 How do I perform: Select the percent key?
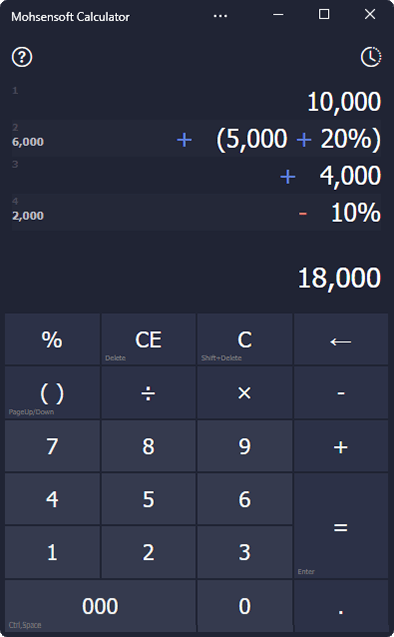tap(52, 339)
